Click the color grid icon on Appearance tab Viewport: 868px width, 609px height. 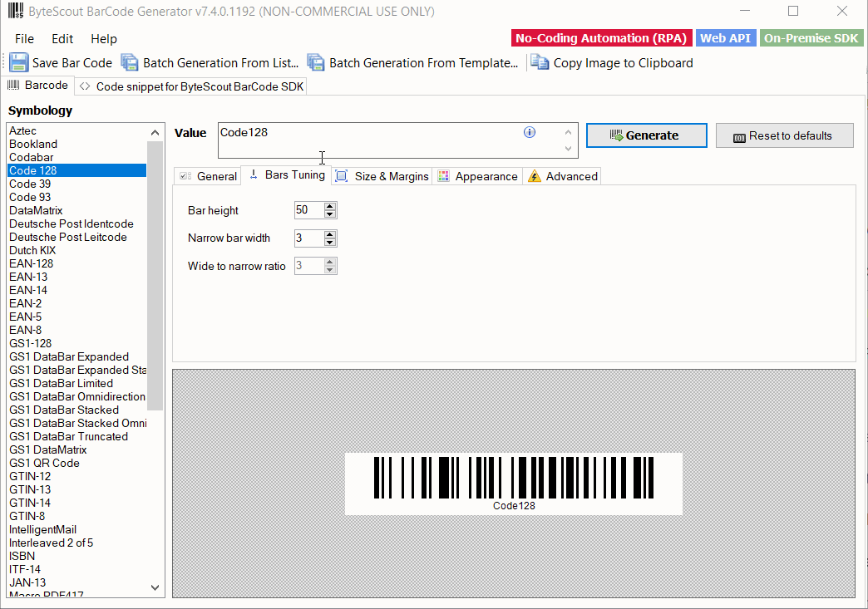[x=444, y=176]
